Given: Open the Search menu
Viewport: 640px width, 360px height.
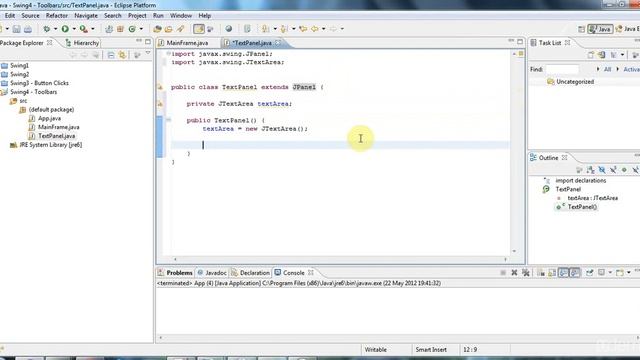Looking at the screenshot, I should [113, 16].
